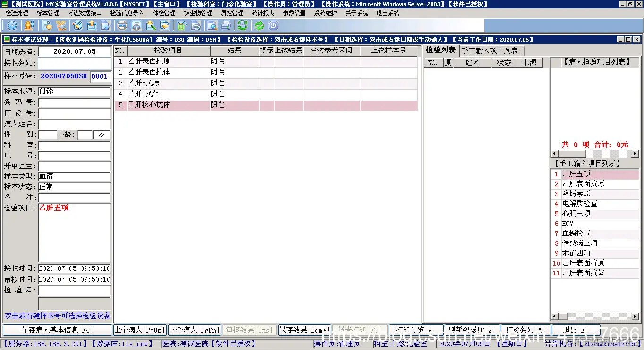The width and height of the screenshot is (644, 350).
Task: Click the 生物参考区间 column header
Action: click(x=331, y=50)
